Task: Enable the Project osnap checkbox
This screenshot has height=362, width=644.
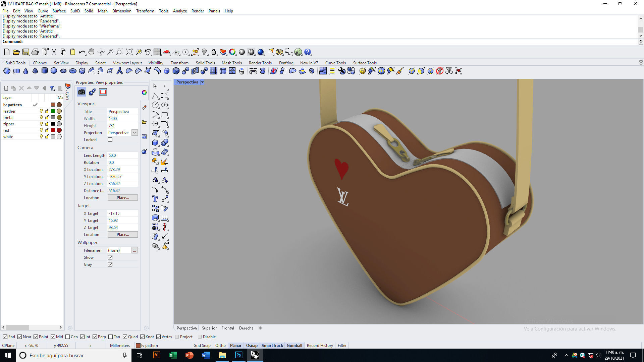Action: [177, 337]
